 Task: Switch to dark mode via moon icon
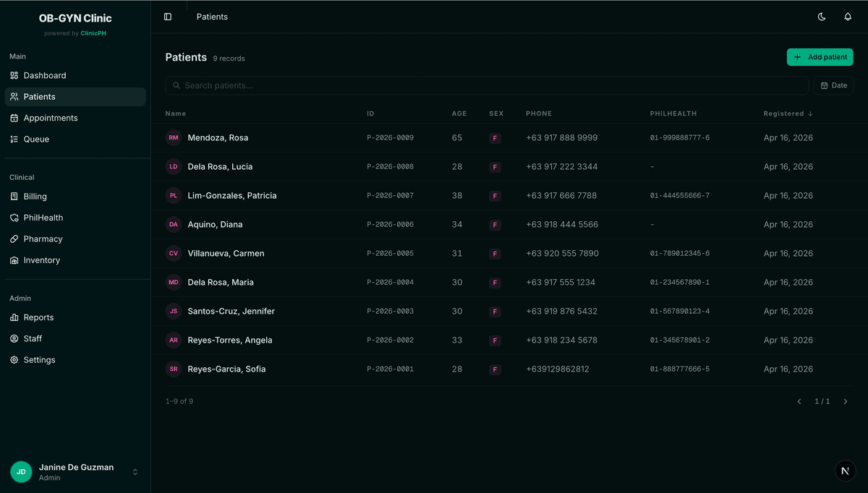822,17
